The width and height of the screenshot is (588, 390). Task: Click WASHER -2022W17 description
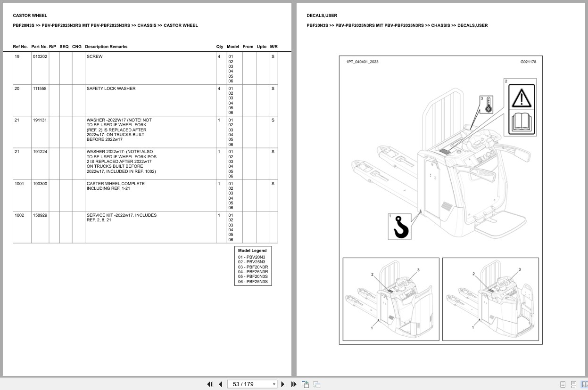click(119, 130)
